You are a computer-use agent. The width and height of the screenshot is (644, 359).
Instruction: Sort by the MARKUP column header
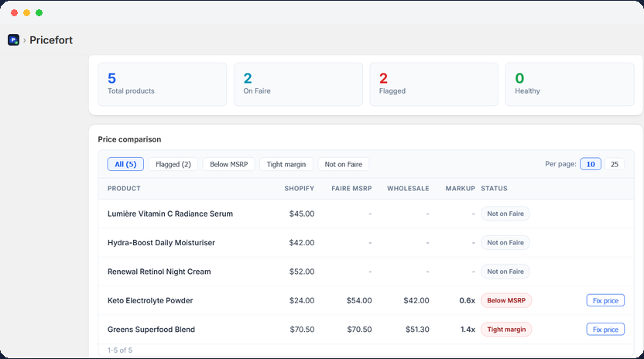click(461, 189)
